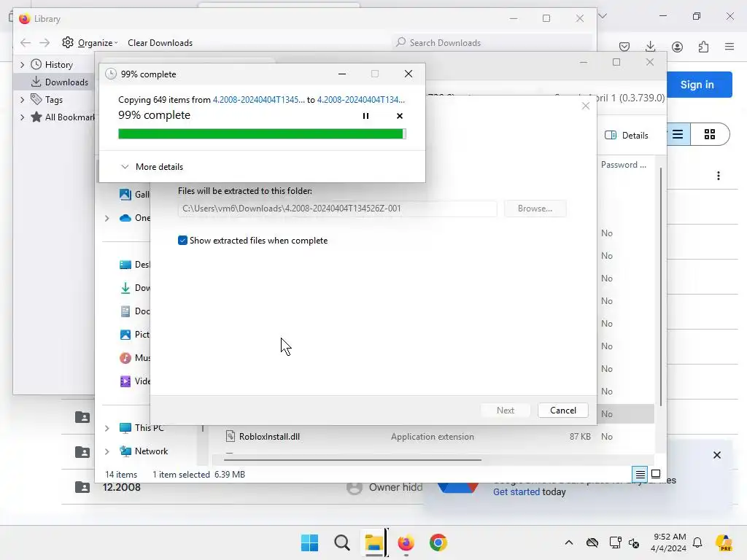The image size is (747, 560).
Task: Open taskbar Search
Action: [x=342, y=542]
